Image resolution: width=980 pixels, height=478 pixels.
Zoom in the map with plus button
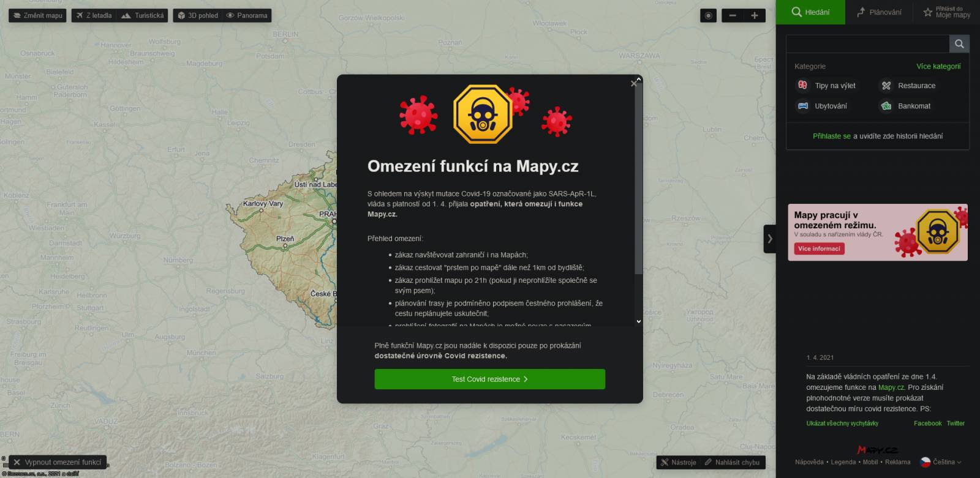755,15
